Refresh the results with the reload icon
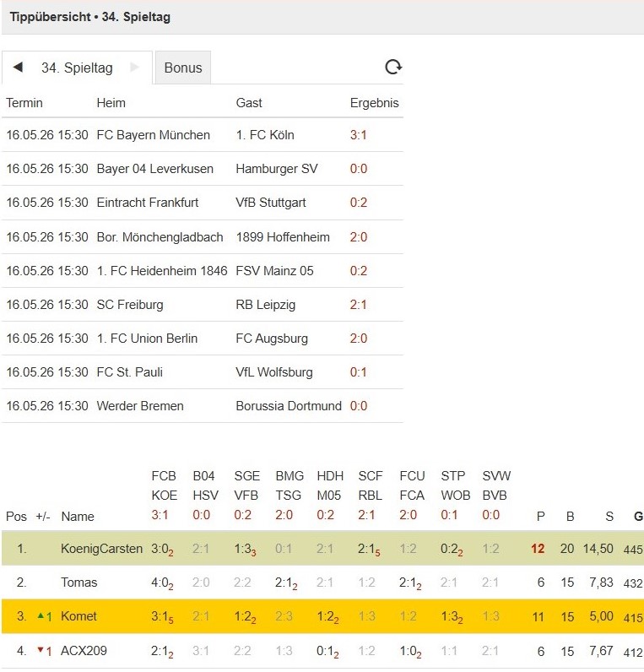This screenshot has height=672, width=644. (x=393, y=67)
